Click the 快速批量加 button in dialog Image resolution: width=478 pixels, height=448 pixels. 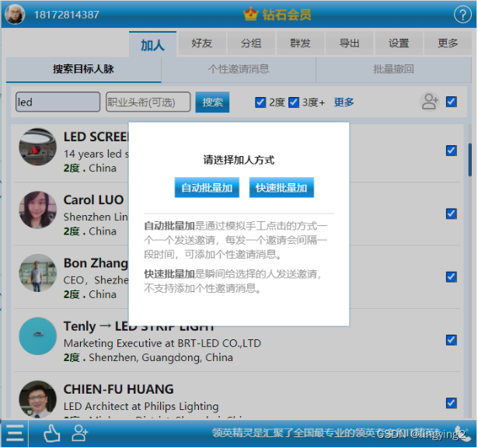281,188
